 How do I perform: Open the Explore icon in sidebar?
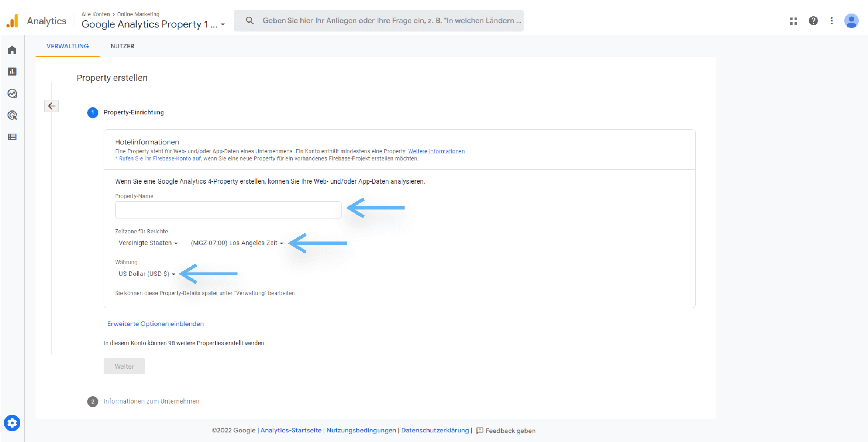(x=12, y=93)
